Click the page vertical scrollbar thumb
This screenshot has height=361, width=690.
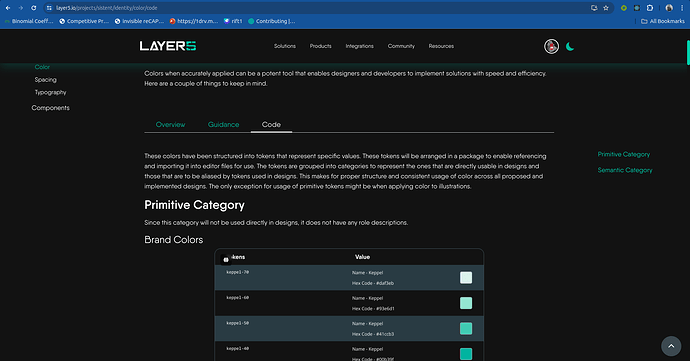688,52
